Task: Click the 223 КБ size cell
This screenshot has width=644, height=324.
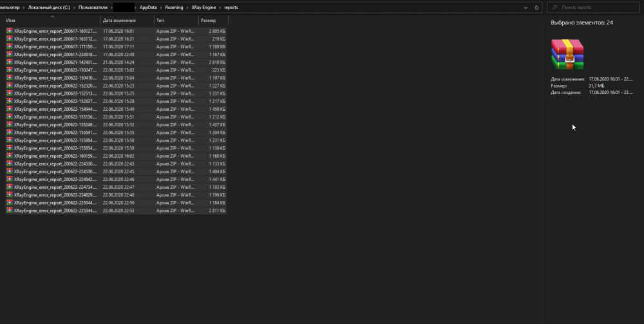Action: point(218,70)
